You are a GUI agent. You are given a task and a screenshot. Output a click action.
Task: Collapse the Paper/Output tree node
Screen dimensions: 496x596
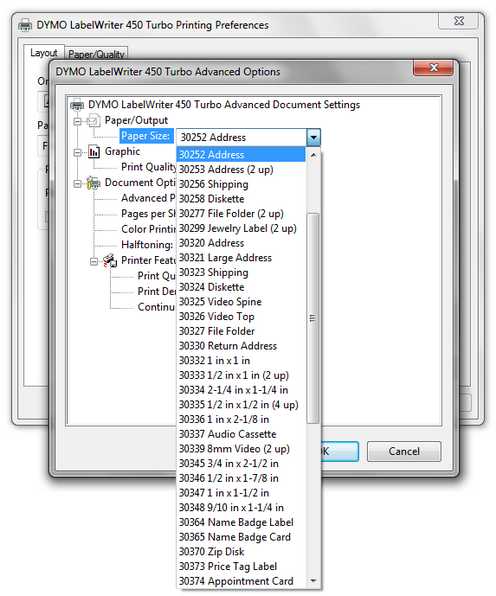(78, 121)
